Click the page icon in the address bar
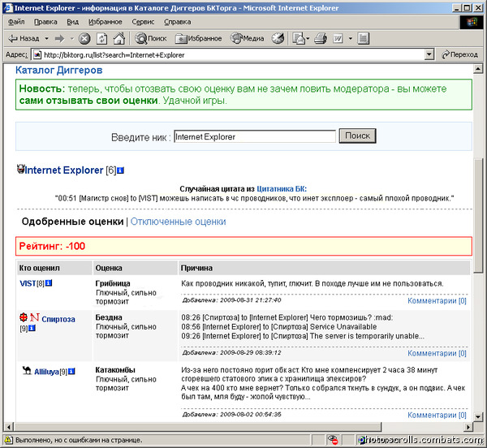 (x=37, y=54)
